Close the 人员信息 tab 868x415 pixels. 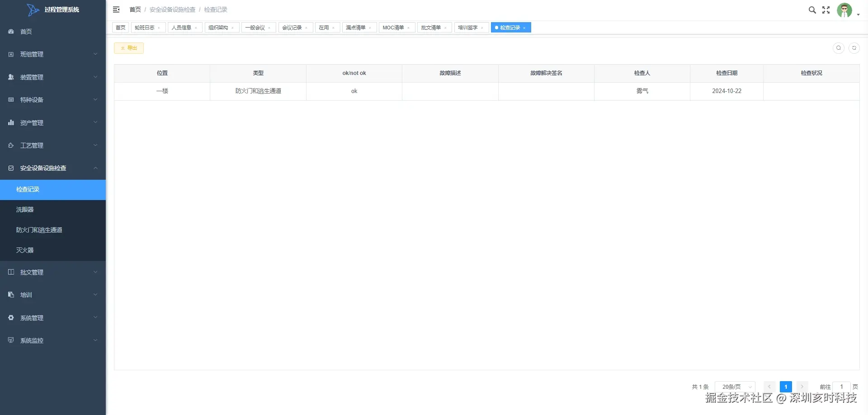coord(196,28)
